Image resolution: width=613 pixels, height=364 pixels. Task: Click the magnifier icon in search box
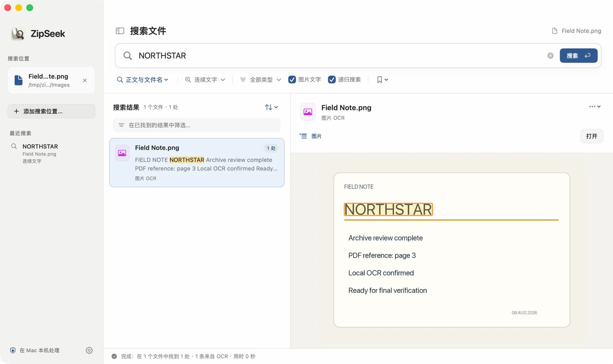point(128,56)
